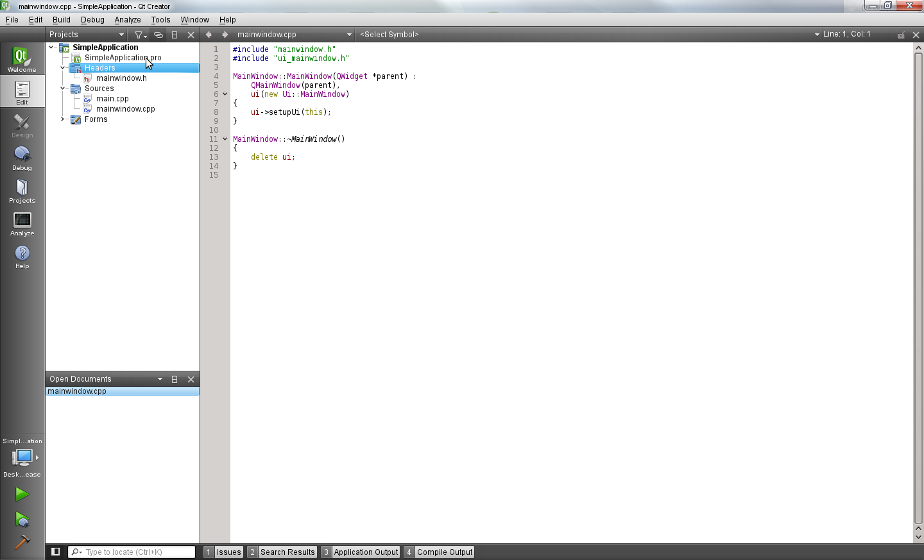Click the locator magnifier options icon

[x=76, y=552]
